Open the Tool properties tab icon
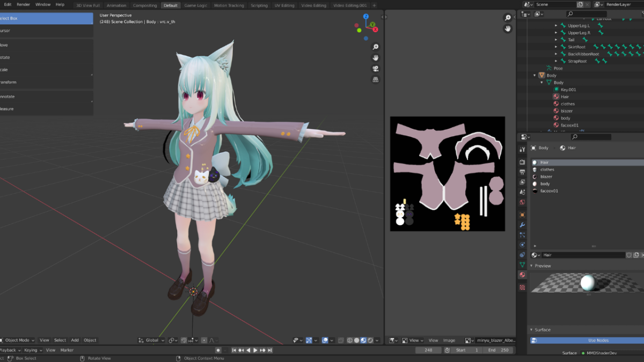Viewport: 644px width, 362px height. coord(522,149)
